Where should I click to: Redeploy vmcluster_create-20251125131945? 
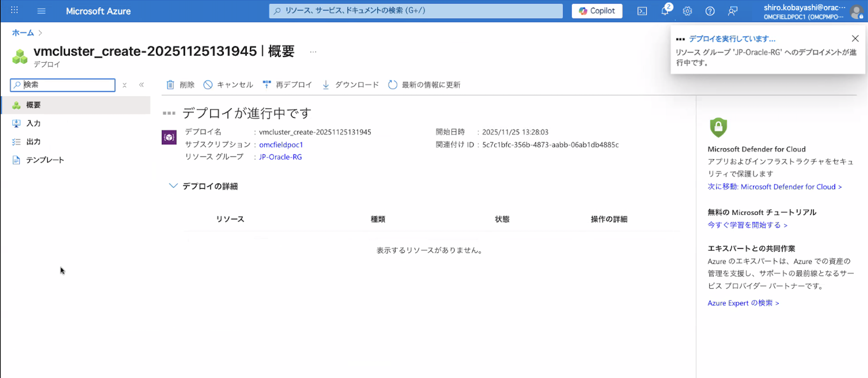click(288, 85)
